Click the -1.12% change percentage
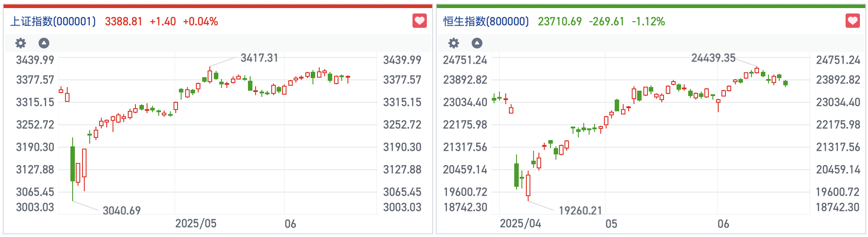 pyautogui.click(x=648, y=22)
